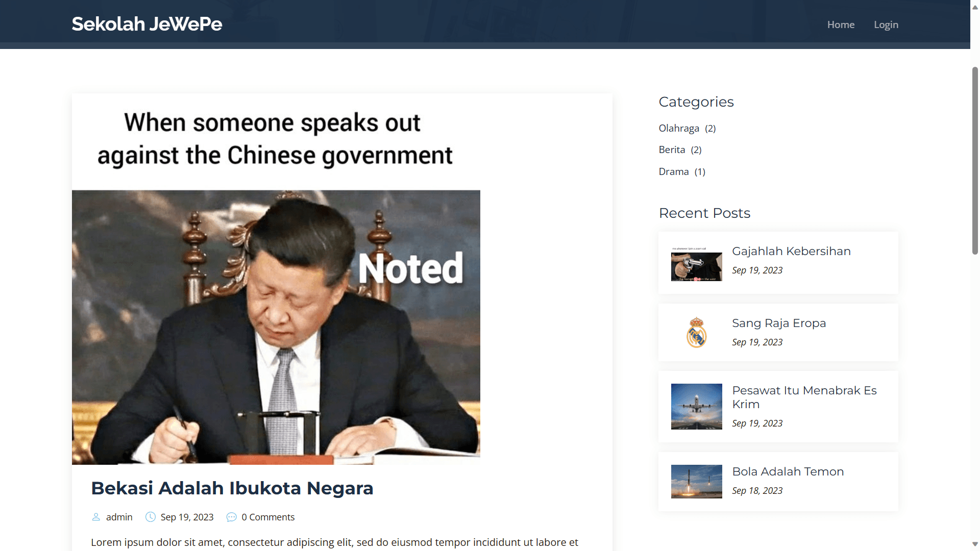Click the Sekolah JeWePe site logo

pos(147,24)
